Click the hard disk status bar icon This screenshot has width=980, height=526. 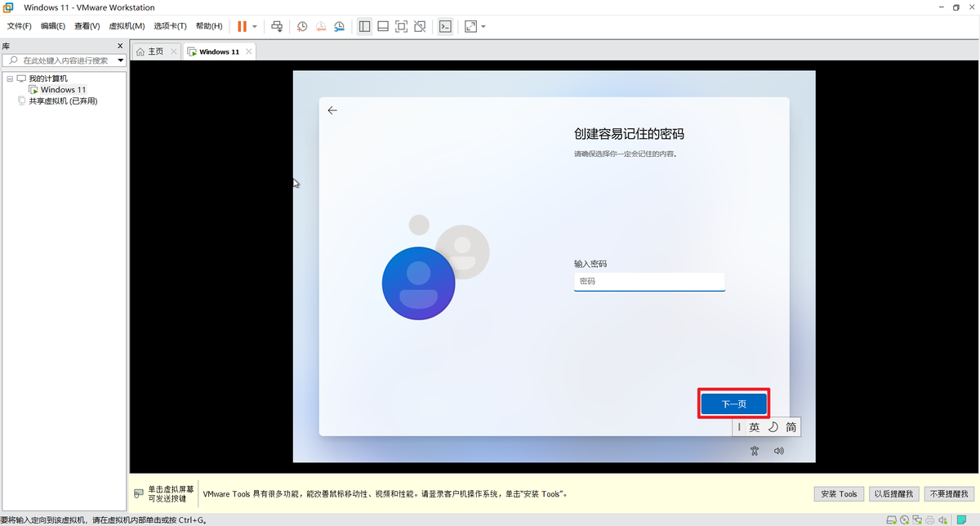[x=892, y=519]
